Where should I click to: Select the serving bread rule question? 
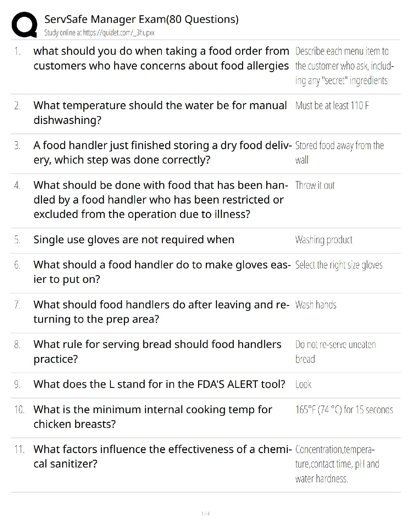coord(157,352)
